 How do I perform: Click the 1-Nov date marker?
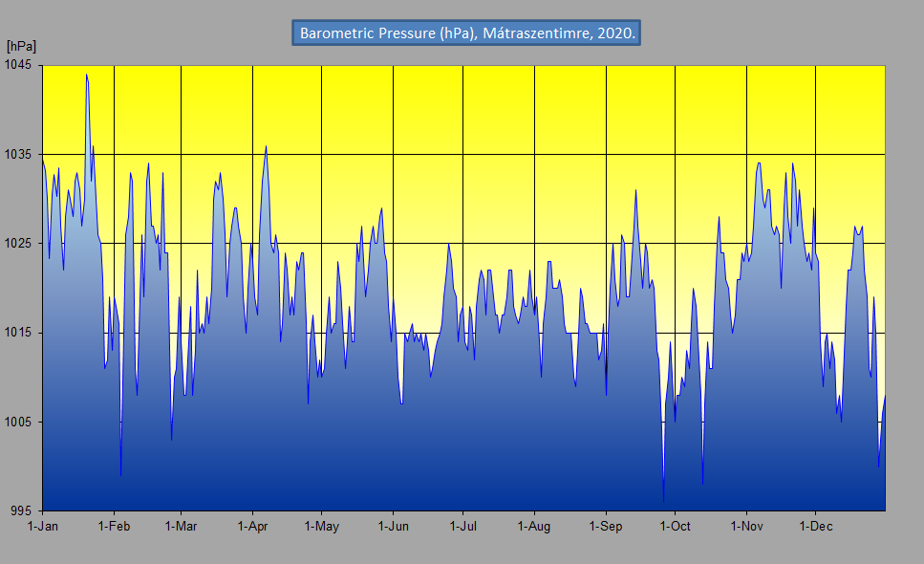click(x=745, y=527)
